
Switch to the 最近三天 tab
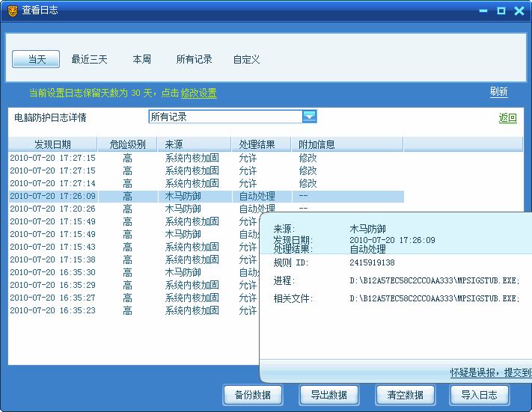[x=89, y=59]
